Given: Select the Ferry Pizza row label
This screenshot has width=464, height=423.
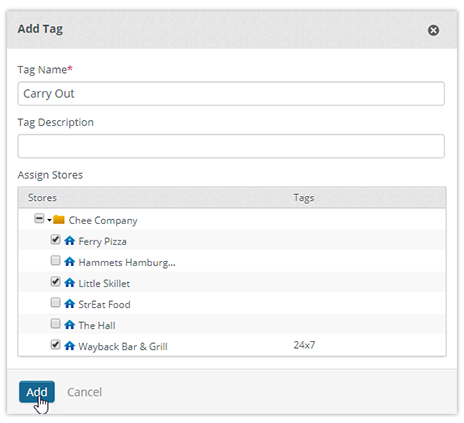Looking at the screenshot, I should coord(102,241).
